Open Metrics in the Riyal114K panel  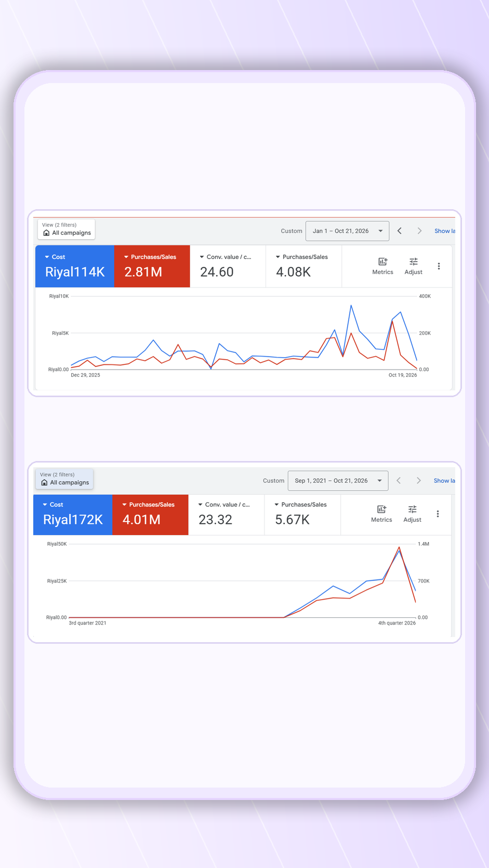tap(382, 266)
